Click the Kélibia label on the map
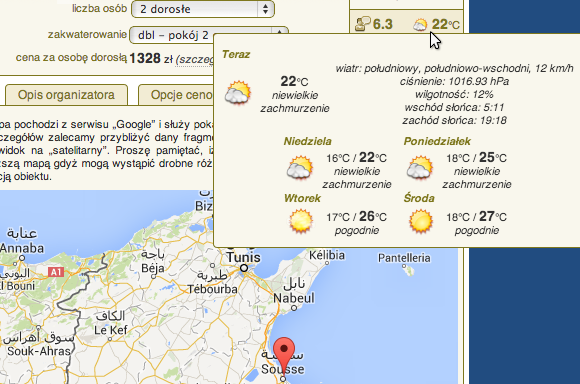The height and width of the screenshot is (384, 580). click(x=327, y=255)
